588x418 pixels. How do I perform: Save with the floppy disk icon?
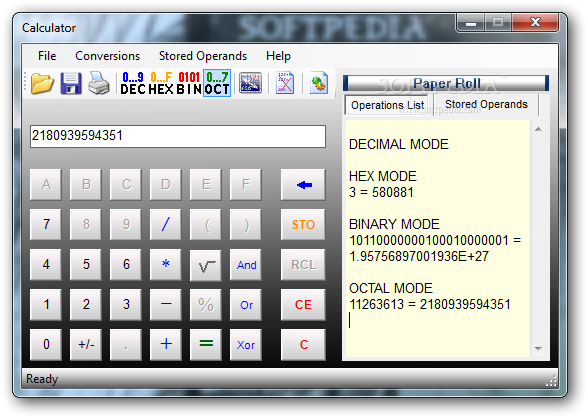coord(71,83)
